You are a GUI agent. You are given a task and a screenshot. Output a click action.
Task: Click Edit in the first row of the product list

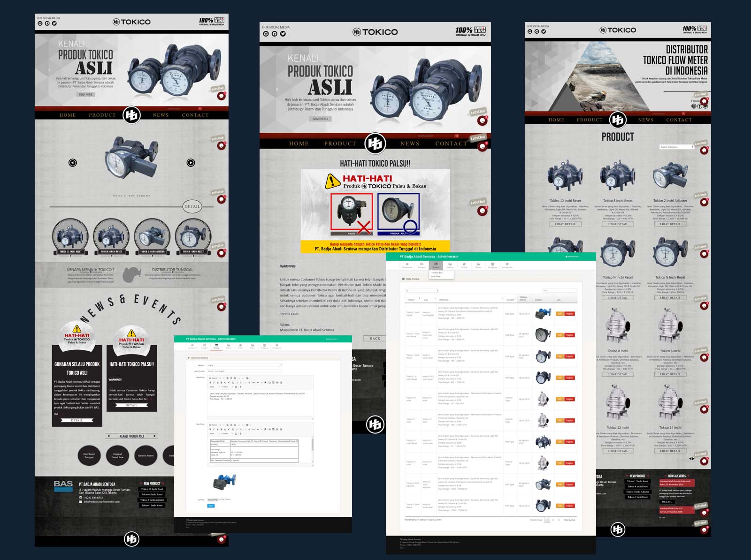[559, 314]
